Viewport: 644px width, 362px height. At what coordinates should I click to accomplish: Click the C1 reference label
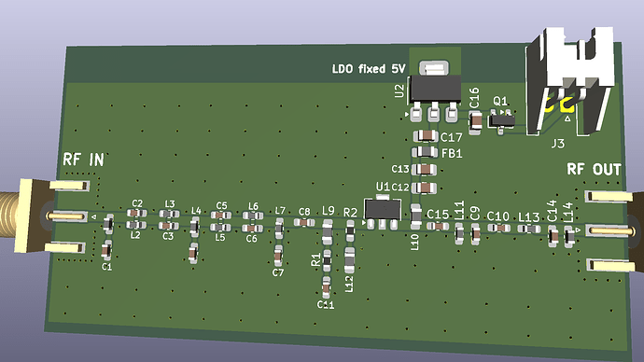[x=106, y=267]
